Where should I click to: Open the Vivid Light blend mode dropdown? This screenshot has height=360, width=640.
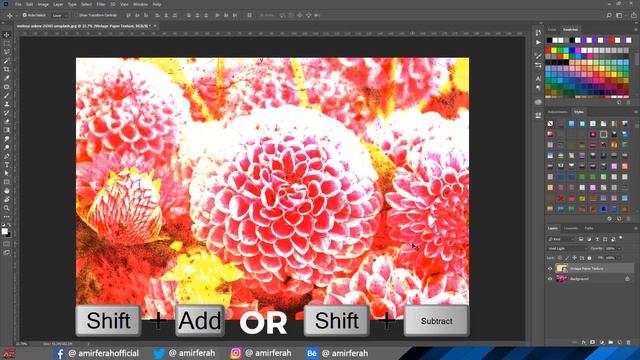pyautogui.click(x=567, y=248)
